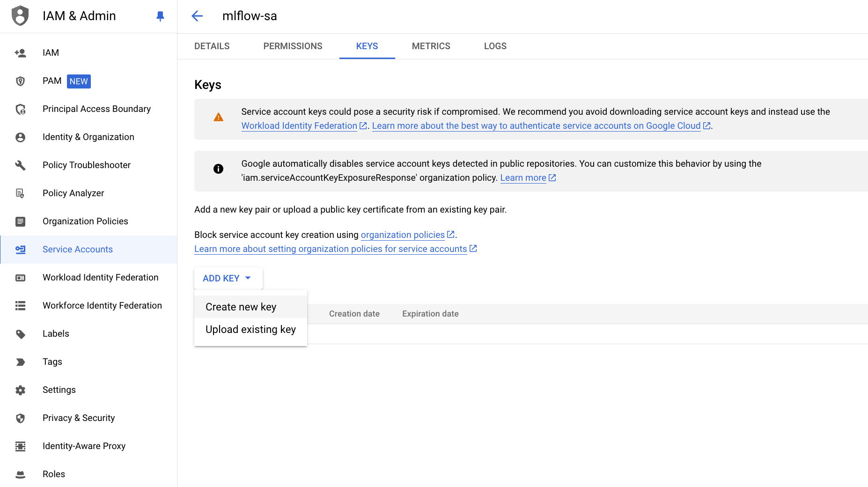Switch to the METRICS tab
This screenshot has height=487, width=868.
[x=431, y=46]
